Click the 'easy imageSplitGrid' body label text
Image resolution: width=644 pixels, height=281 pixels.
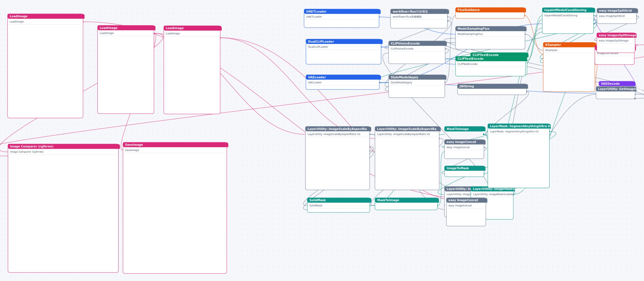click(612, 16)
